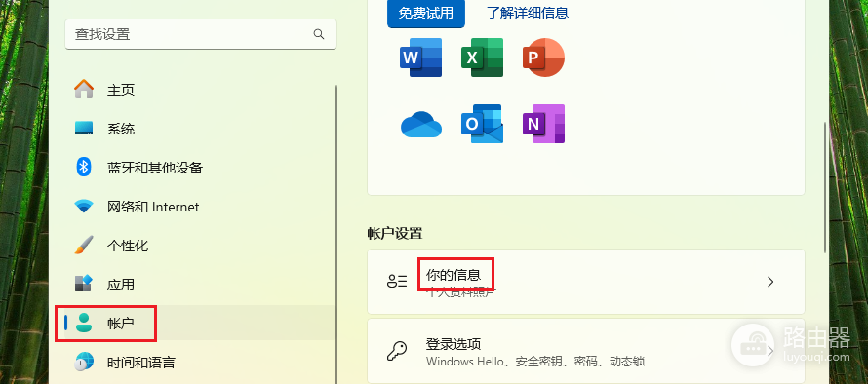This screenshot has height=384, width=868.
Task: Click the 查找设置 search field
Action: coord(200,34)
